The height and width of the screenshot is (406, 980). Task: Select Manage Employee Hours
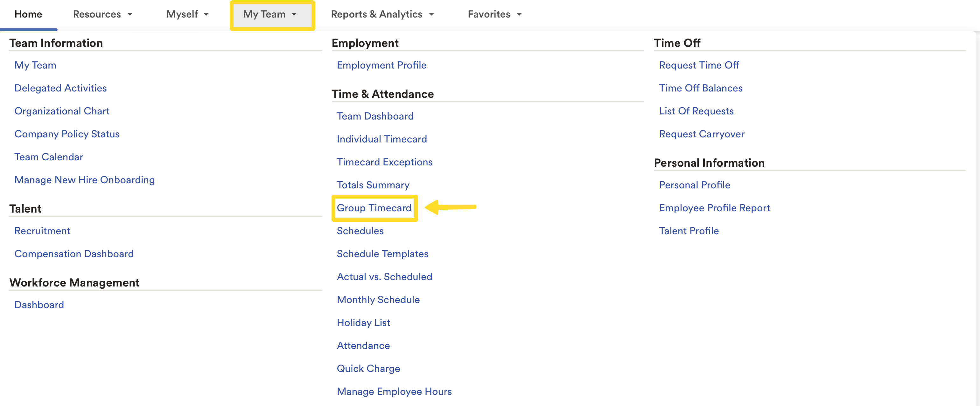pyautogui.click(x=394, y=392)
